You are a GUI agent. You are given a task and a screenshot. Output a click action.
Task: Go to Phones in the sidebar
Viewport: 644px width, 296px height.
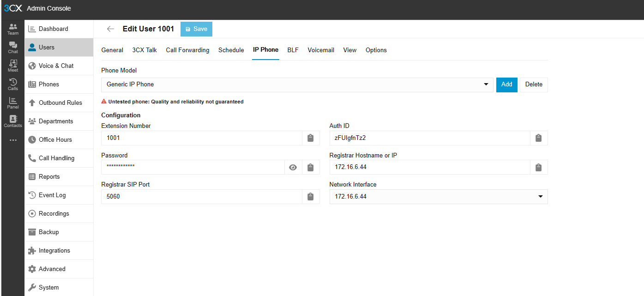coord(59,84)
